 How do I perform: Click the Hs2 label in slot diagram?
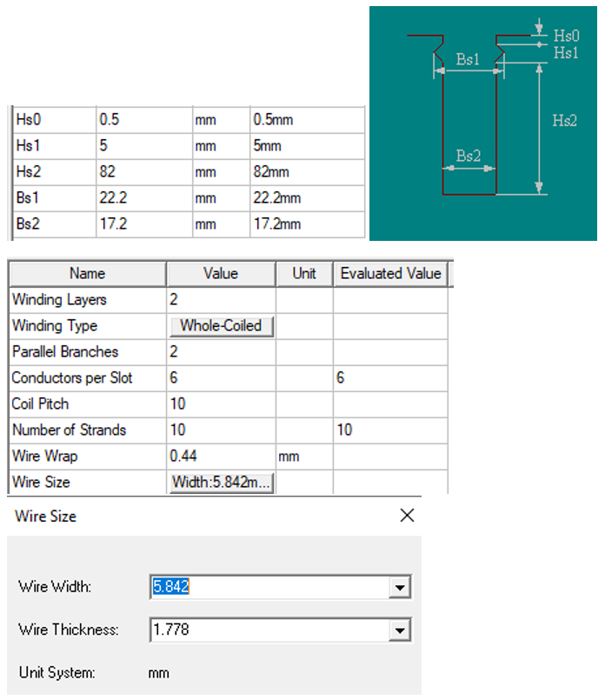coord(564,121)
